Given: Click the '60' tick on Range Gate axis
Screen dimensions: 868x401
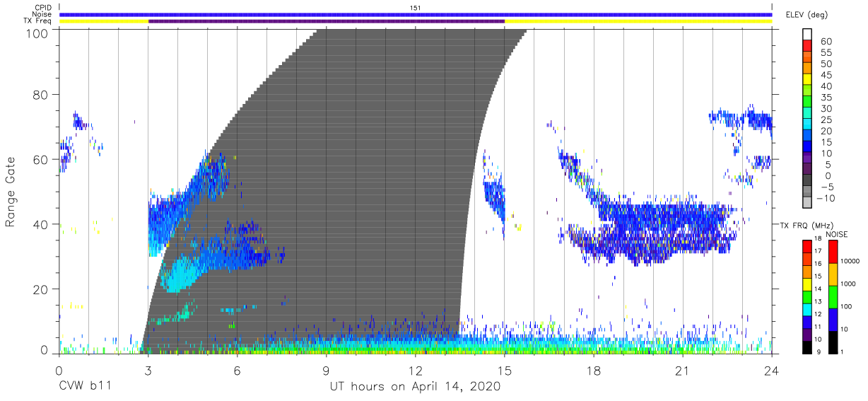Looking at the screenshot, I should pos(42,159).
